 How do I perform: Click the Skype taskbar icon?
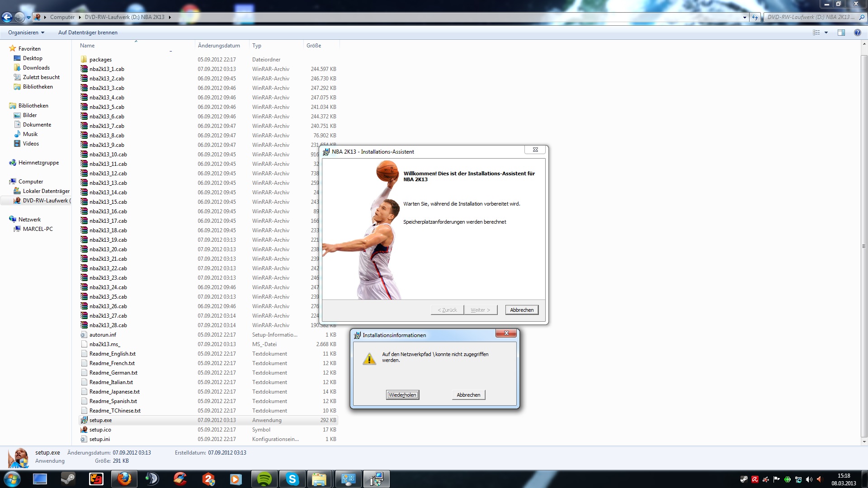click(292, 479)
